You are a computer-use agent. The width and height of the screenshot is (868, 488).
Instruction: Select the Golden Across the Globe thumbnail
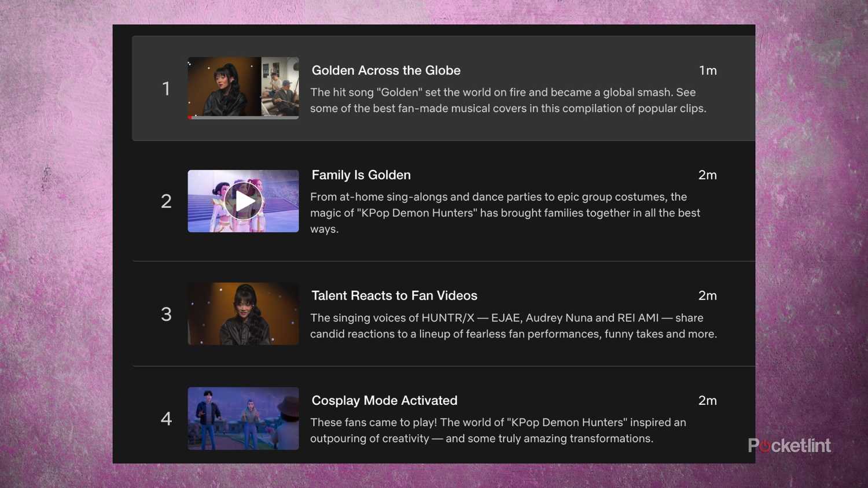[x=243, y=88]
